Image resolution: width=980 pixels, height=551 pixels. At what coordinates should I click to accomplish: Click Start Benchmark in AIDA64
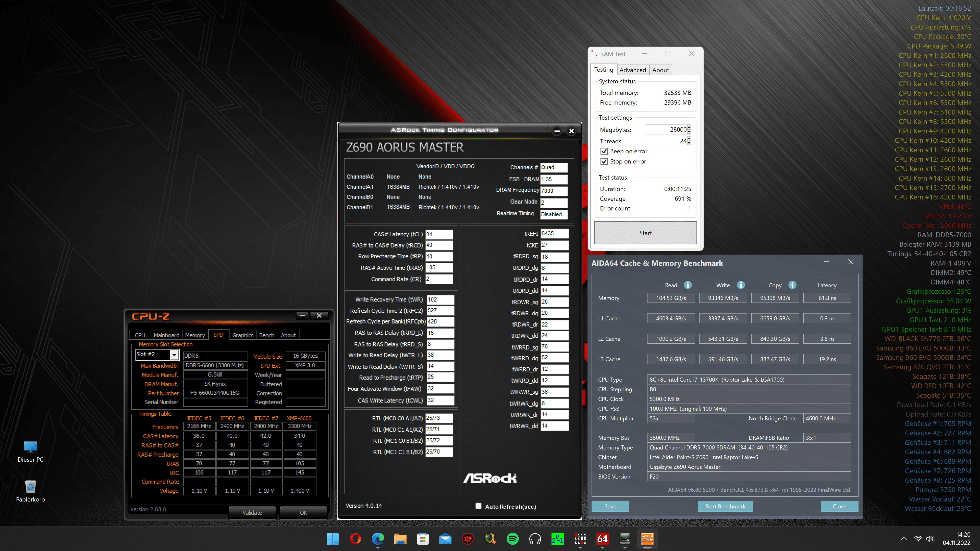725,506
